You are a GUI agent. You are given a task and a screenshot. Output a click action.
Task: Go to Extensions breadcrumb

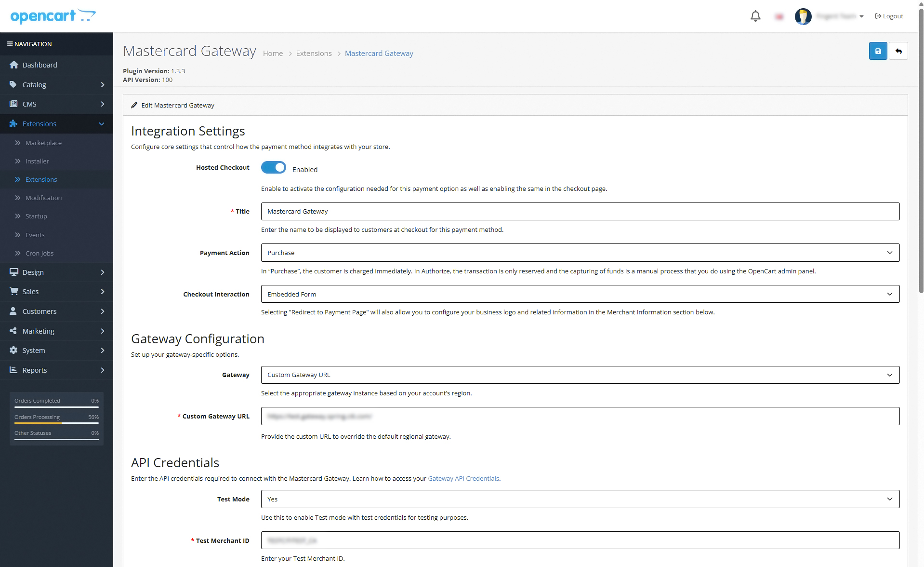314,53
